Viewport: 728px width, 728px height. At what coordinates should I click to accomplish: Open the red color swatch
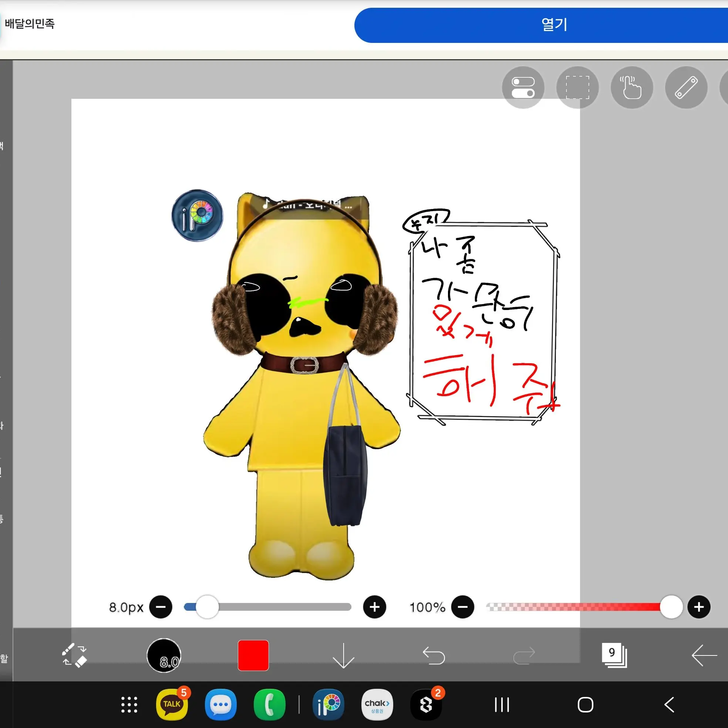click(x=253, y=655)
